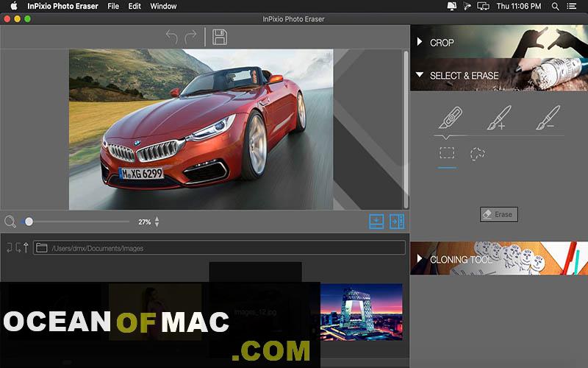The height and width of the screenshot is (368, 588).
Task: Toggle the side panel layout icon
Action: pos(397,222)
